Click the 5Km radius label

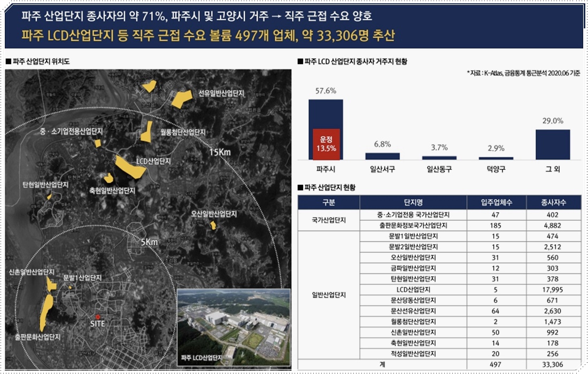point(149,242)
